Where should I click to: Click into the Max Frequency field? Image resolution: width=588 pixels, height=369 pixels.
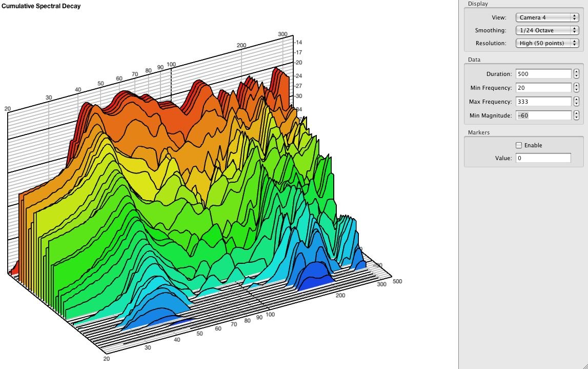543,102
